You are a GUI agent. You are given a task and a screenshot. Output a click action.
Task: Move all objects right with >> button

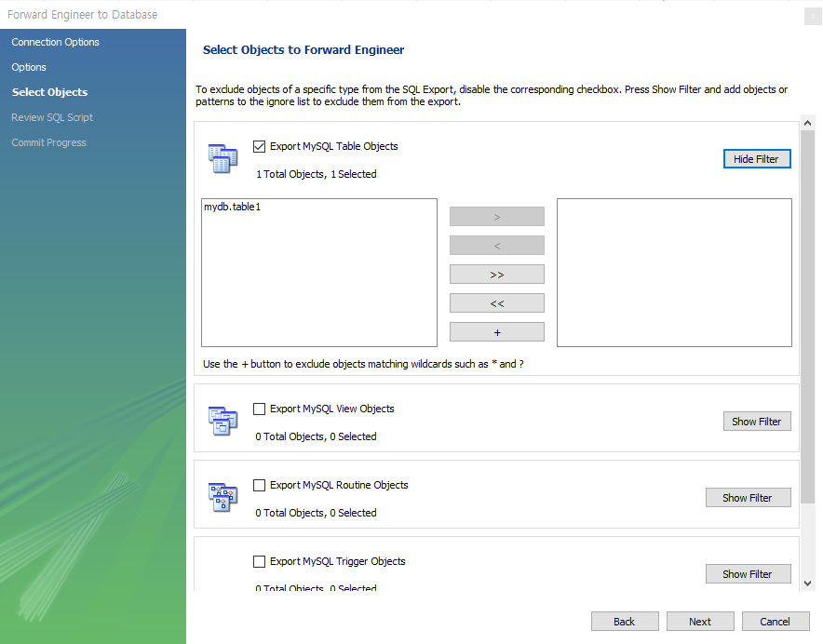[x=497, y=275]
